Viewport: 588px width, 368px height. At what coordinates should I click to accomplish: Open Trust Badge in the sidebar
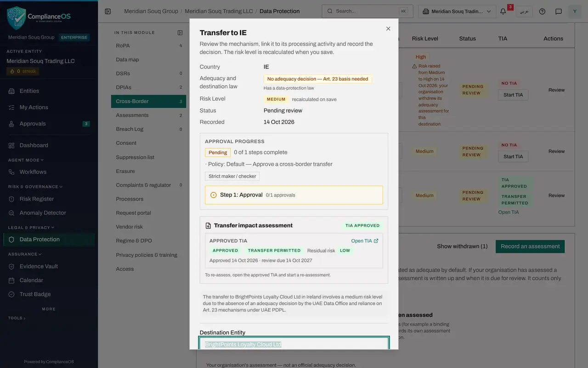pyautogui.click(x=49, y=294)
